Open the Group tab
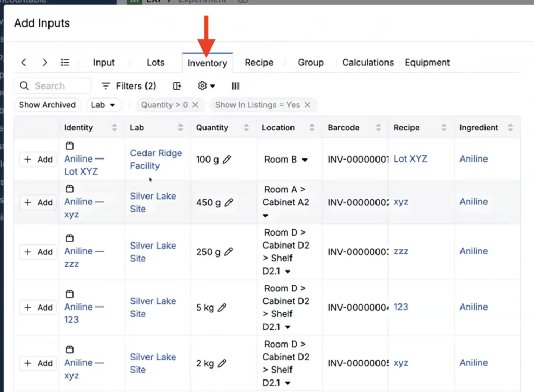 coord(311,63)
